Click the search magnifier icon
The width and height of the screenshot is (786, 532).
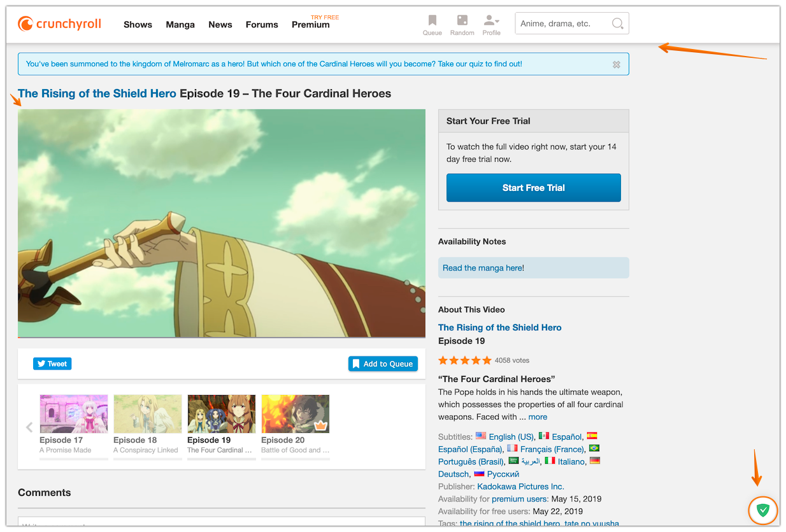point(617,24)
